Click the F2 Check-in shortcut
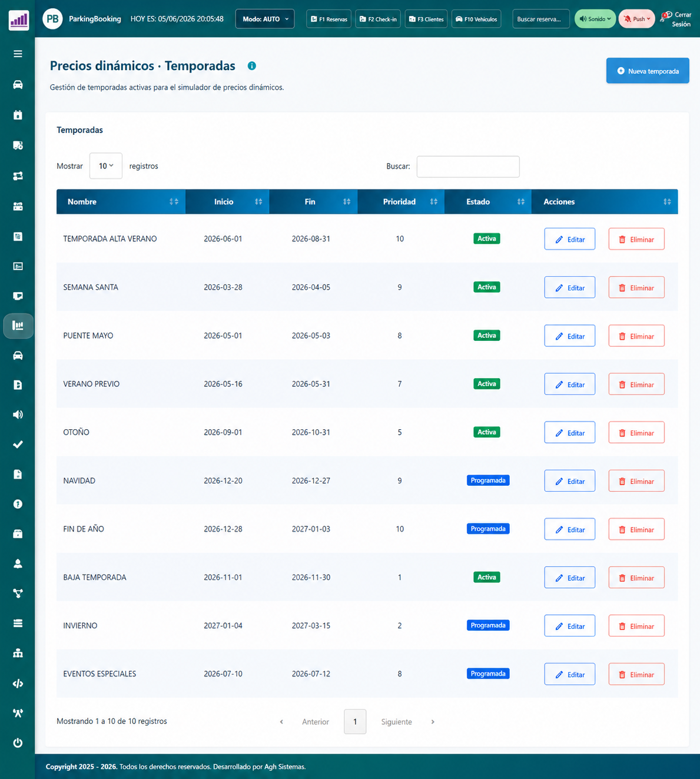This screenshot has height=779, width=700. coord(378,19)
